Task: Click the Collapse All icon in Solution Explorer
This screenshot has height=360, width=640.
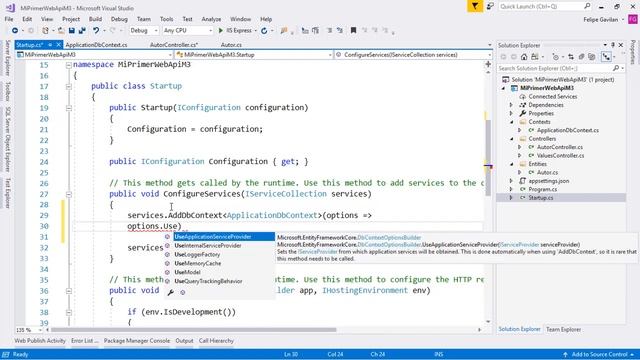Action: click(x=581, y=57)
